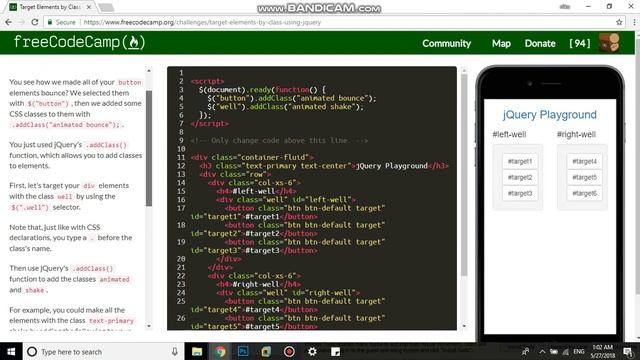
Task: Click the jQuery Playground heading in preview
Action: tap(549, 115)
